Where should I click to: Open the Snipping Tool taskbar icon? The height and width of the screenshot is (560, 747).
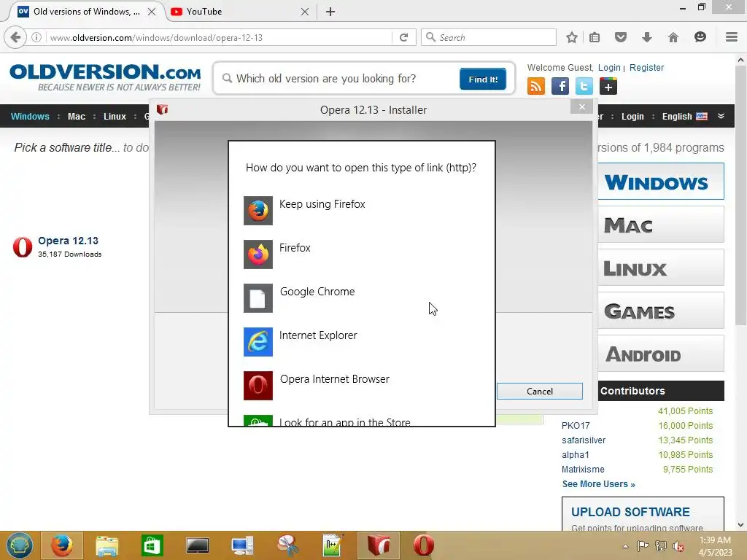[287, 545]
